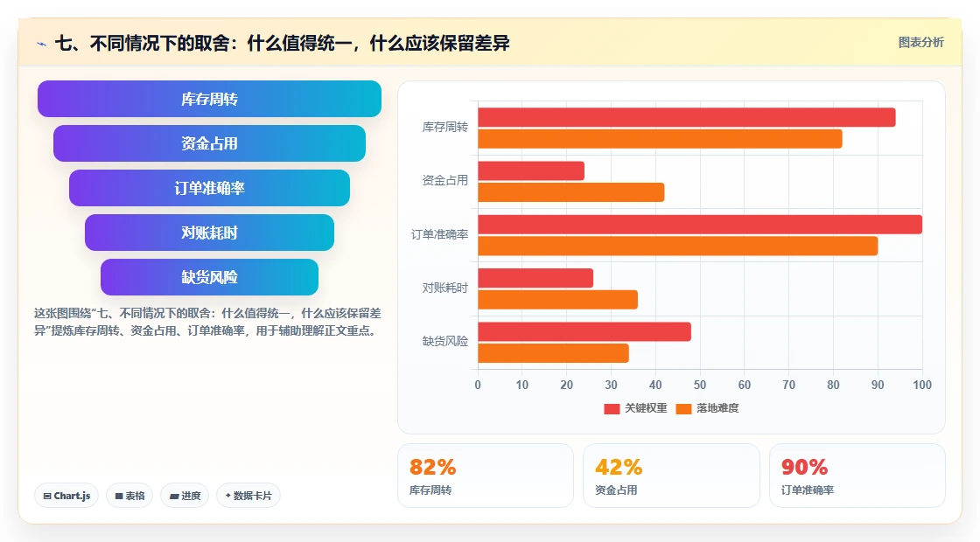
Task: Click the red 库存周转 chart bar
Action: point(687,117)
